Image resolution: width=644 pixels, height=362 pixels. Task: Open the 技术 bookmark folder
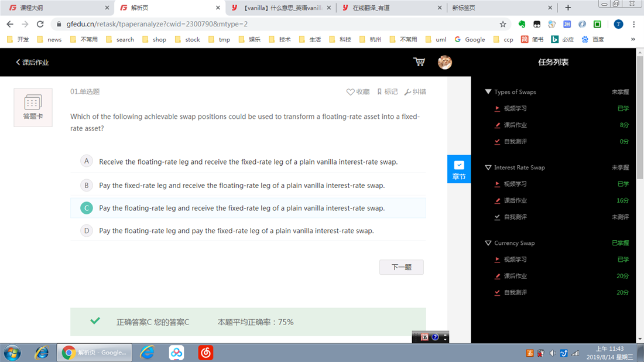[x=280, y=39]
